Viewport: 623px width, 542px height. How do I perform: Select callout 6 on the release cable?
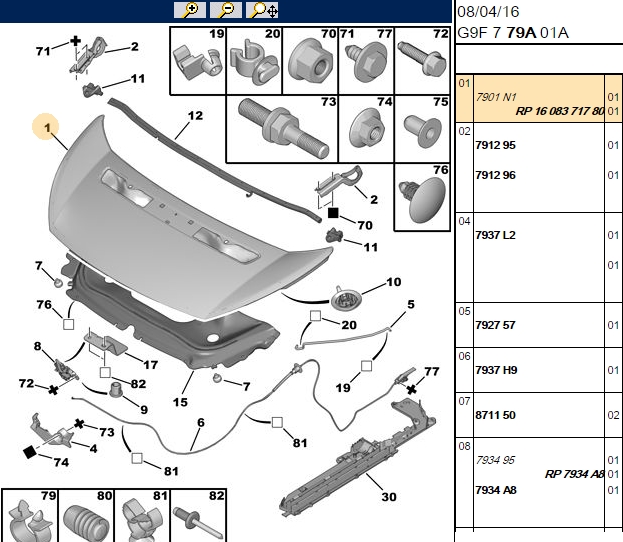point(201,422)
